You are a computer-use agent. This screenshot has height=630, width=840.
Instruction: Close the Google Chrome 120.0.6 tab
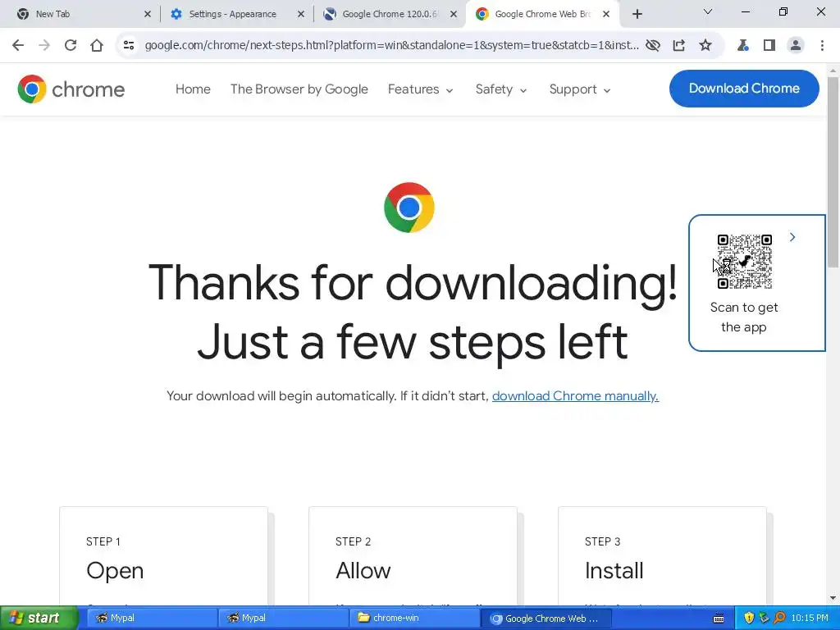click(453, 15)
